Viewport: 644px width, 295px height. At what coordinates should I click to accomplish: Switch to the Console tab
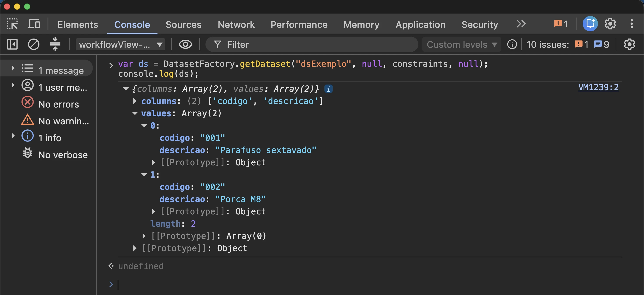[132, 25]
